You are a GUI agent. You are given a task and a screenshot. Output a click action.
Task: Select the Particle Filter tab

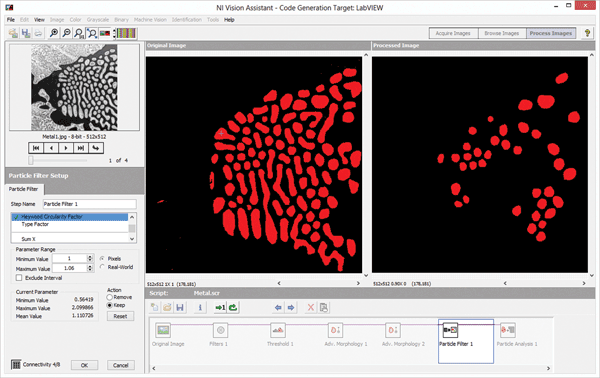pos(24,189)
